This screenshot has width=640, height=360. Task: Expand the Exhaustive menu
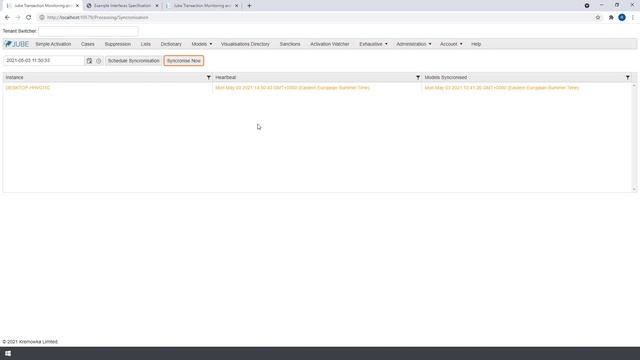(373, 44)
